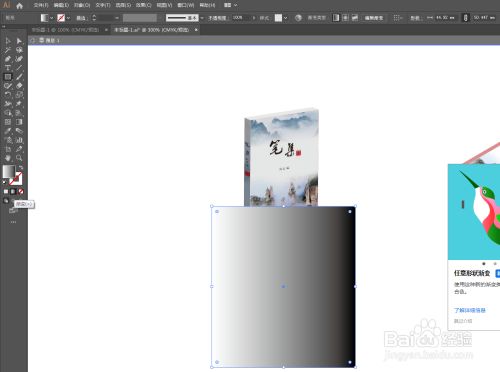500x372 pixels.
Task: Activate the Hand tool
Action: pos(8,158)
